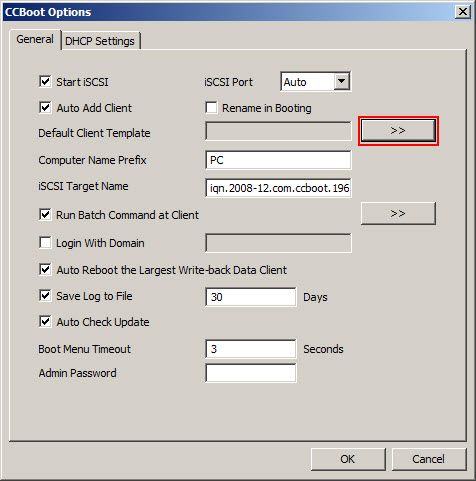Click the Admin Password field

[x=251, y=373]
